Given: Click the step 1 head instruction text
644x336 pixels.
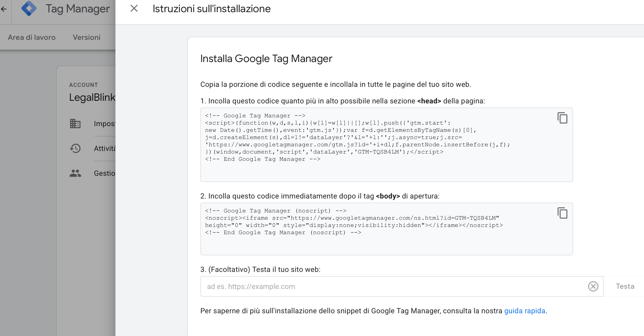Looking at the screenshot, I should coord(343,101).
